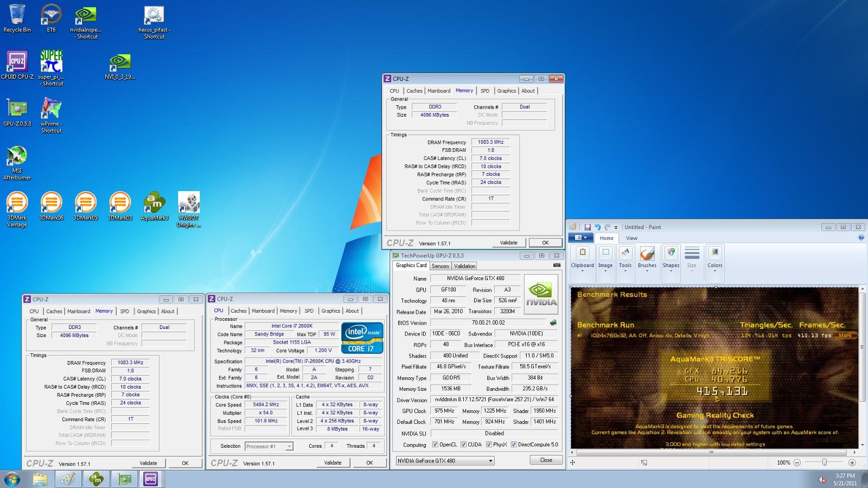Open NVI_0_3_19 desktop icon
The height and width of the screenshot is (488, 868).
click(x=120, y=66)
